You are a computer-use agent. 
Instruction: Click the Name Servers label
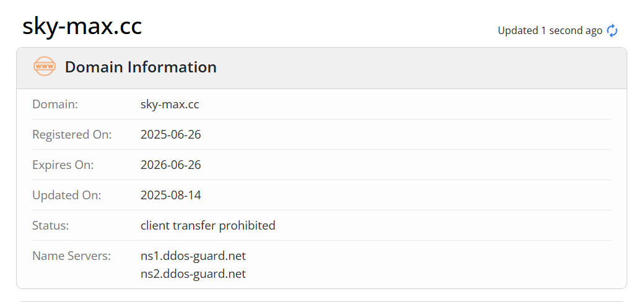pos(71,256)
